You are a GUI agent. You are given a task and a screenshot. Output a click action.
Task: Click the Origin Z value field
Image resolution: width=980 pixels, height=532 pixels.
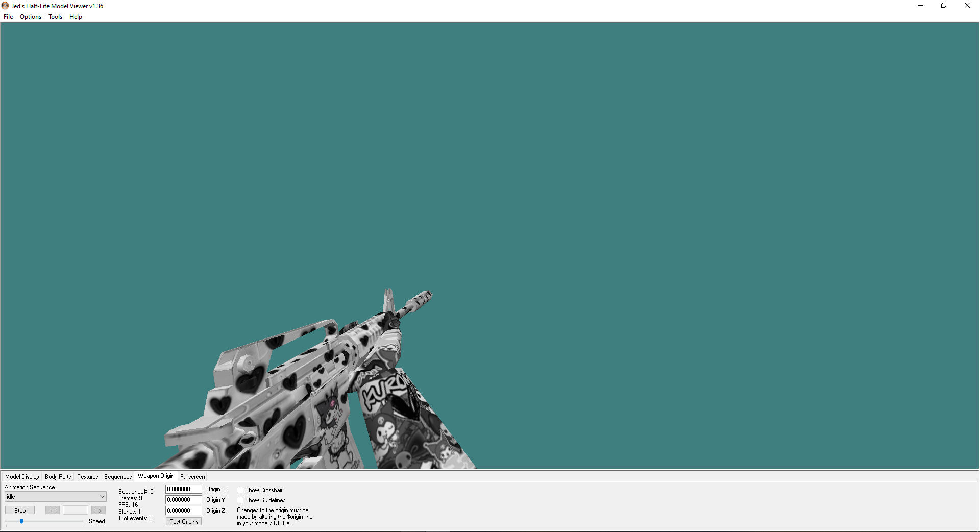[183, 511]
